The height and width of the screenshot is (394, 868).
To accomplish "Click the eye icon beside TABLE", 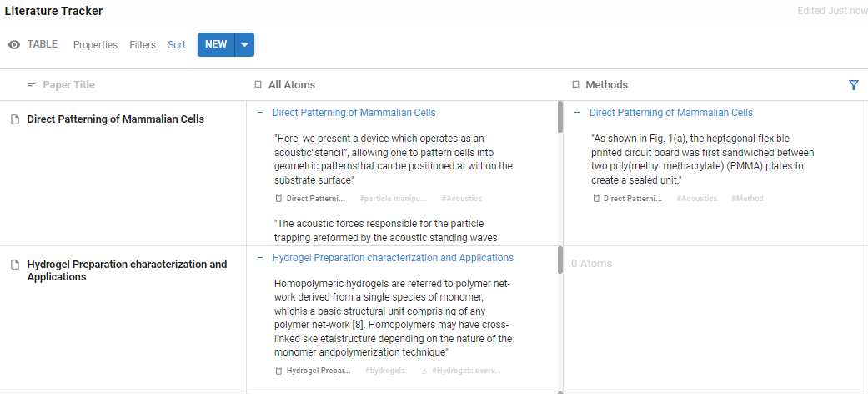I will (14, 45).
